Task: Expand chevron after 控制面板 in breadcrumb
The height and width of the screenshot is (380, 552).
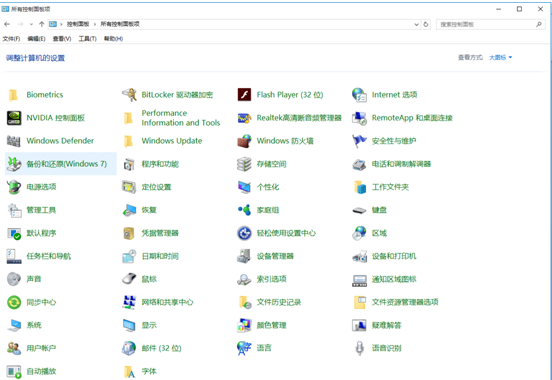Action: pyautogui.click(x=95, y=24)
